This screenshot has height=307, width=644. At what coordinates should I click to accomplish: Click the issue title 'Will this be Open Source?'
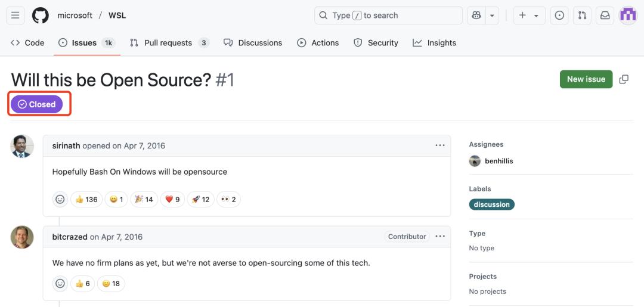click(111, 80)
